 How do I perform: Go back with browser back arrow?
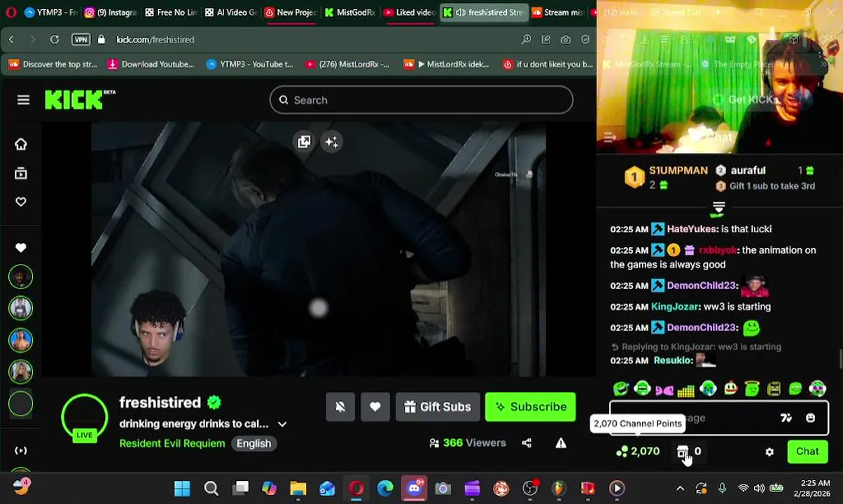pos(11,40)
